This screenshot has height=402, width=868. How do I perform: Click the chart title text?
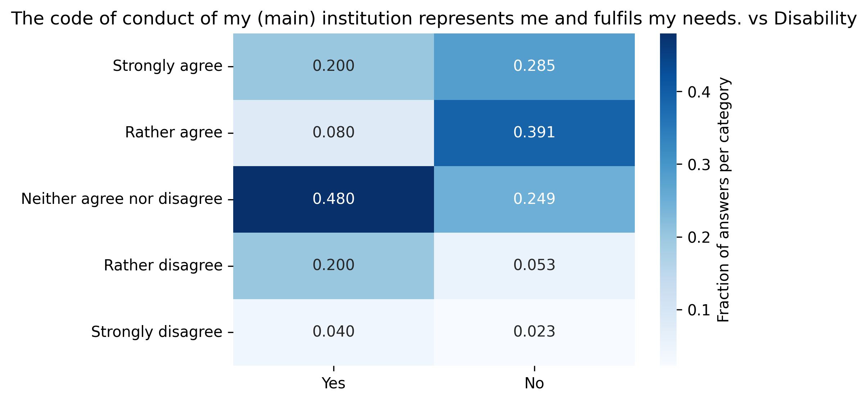click(434, 19)
